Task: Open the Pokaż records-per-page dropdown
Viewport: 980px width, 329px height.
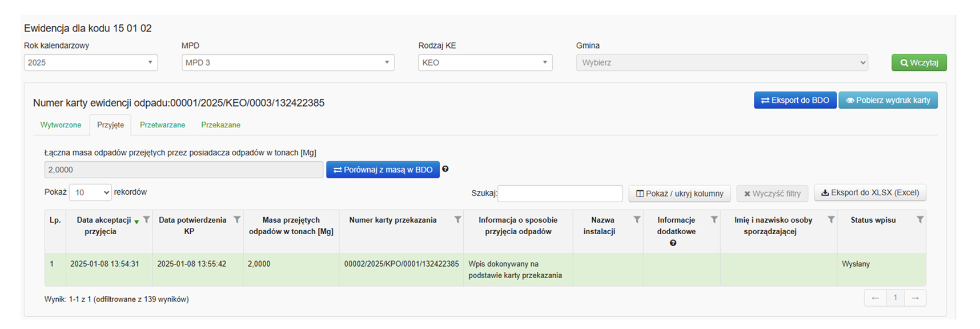Action: click(90, 192)
